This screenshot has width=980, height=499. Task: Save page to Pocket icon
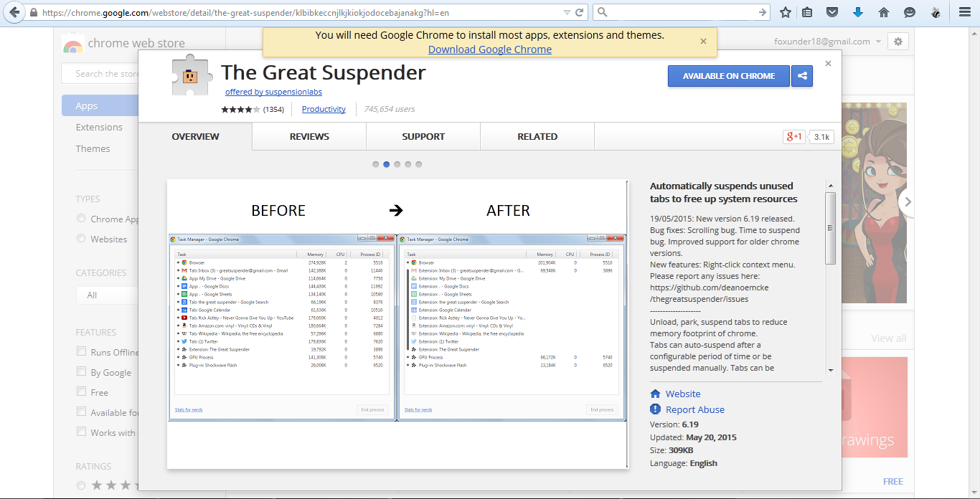pos(832,12)
